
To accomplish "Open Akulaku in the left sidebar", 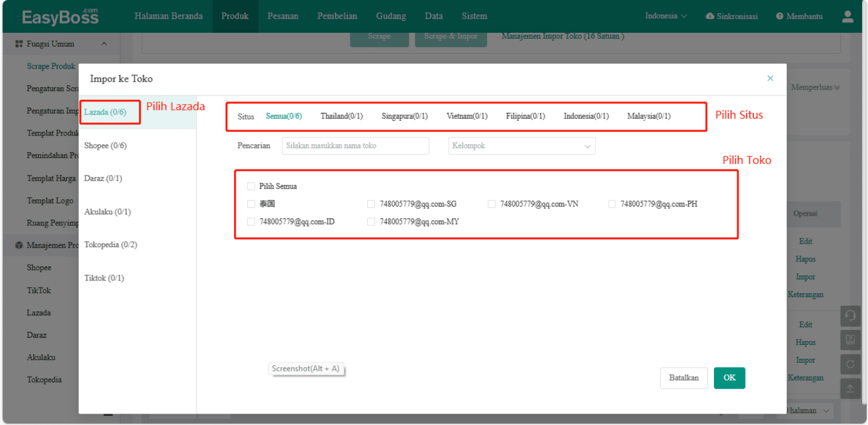I will [41, 357].
